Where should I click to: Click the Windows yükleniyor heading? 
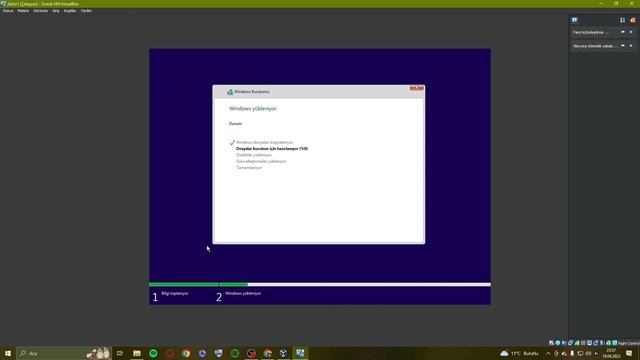(x=253, y=109)
